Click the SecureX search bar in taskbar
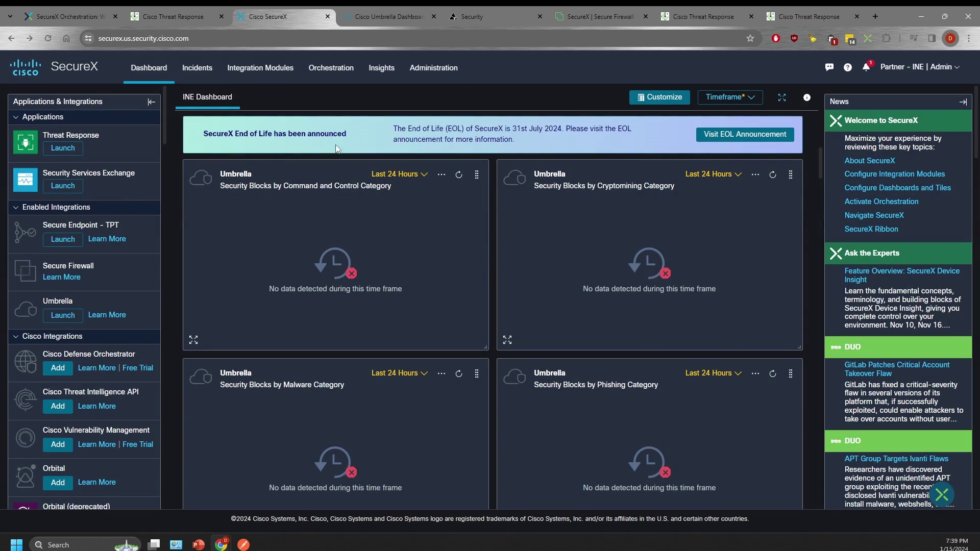Screen dimensions: 980x551 pos(82,544)
